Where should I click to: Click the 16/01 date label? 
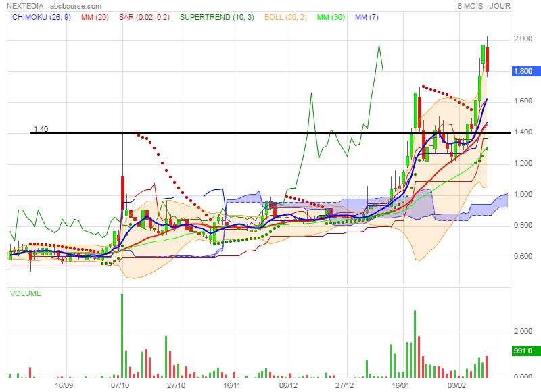point(400,385)
